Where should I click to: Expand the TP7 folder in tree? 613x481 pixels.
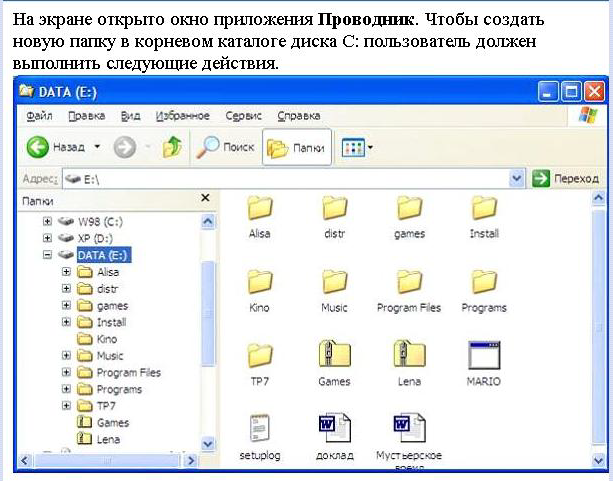(66, 406)
